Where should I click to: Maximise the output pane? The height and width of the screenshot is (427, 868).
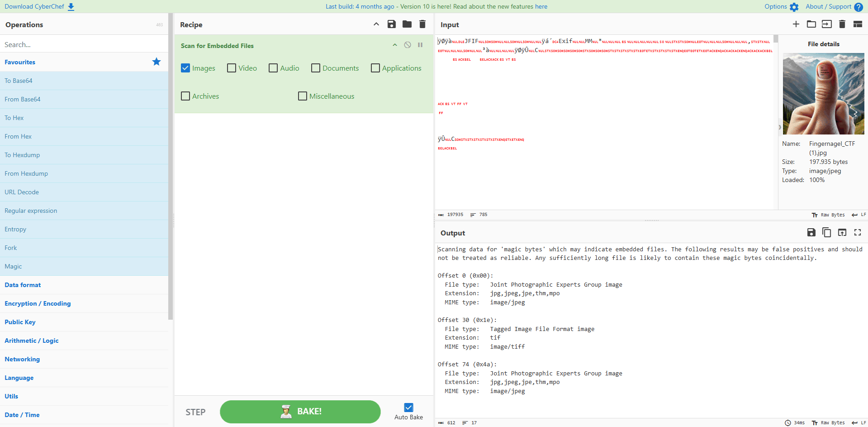[857, 232]
